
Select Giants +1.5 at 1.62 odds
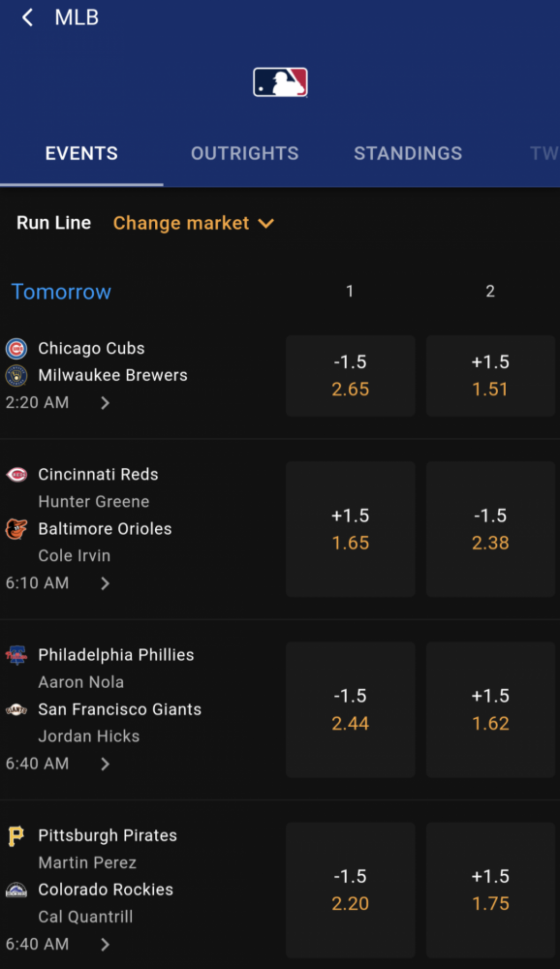[x=491, y=709]
